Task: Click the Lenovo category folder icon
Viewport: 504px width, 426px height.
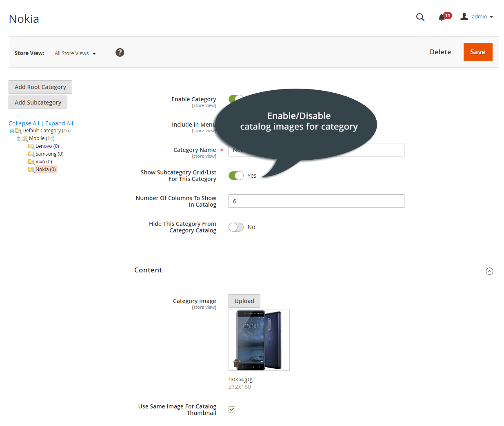Action: (32, 146)
